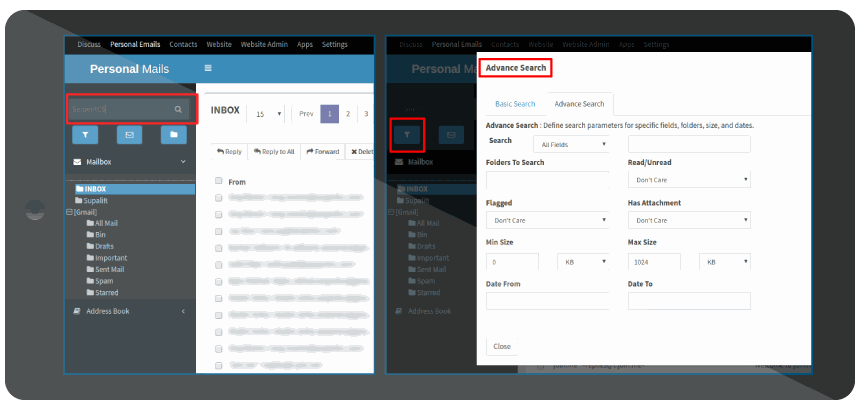This screenshot has width=860, height=410.
Task: Open the Bin folder in left window
Action: [x=96, y=235]
